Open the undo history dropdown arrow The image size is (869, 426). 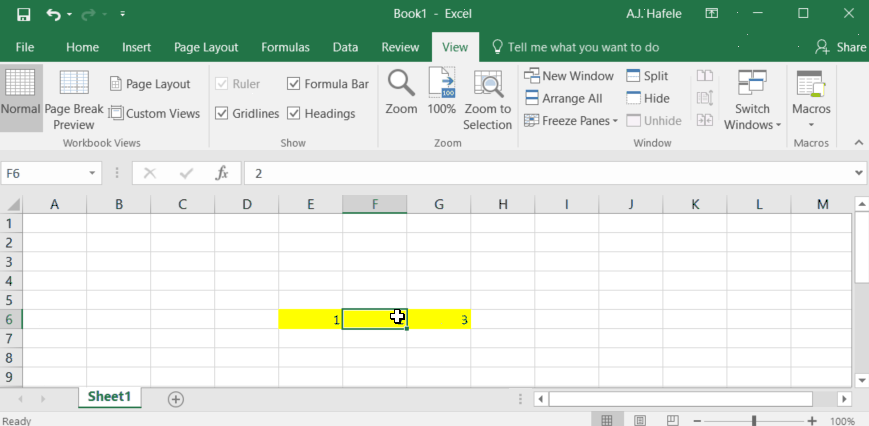(x=69, y=14)
